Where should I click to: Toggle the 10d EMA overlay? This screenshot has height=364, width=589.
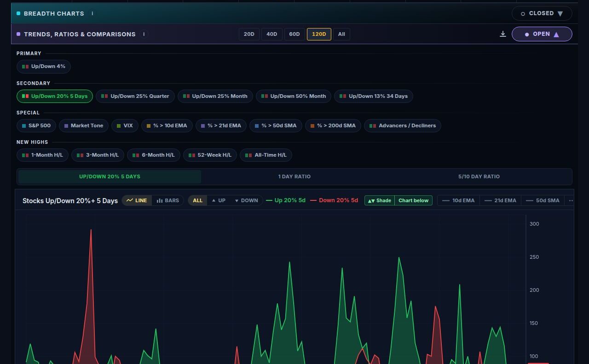[458, 200]
